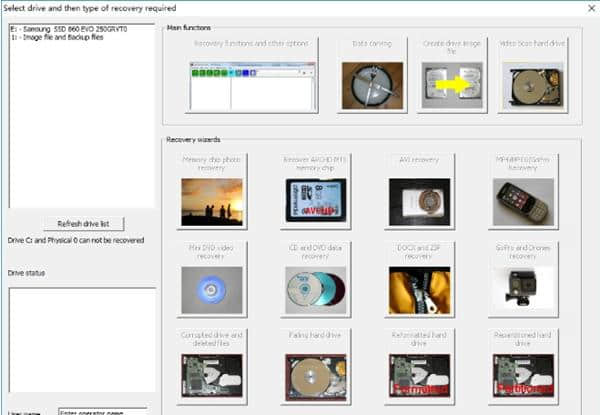Start Mini DVD video recovery wizard

212,280
